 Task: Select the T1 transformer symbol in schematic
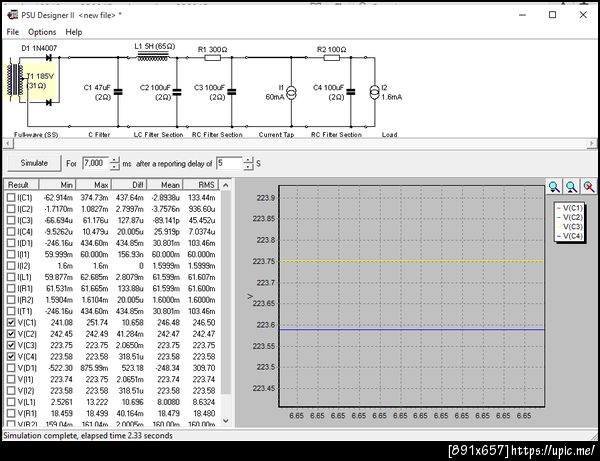point(15,82)
